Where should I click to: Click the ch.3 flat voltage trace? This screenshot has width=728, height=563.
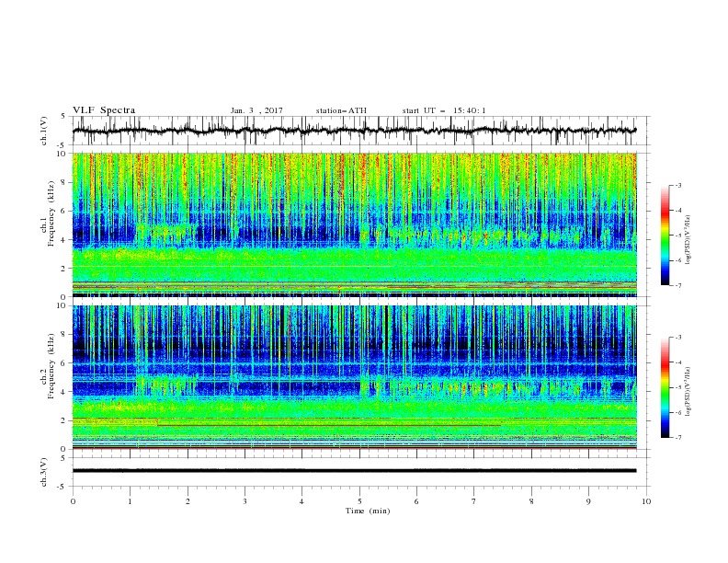point(354,471)
